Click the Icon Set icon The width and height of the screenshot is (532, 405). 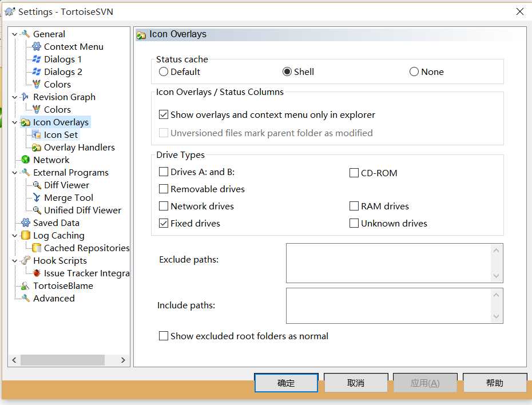pyautogui.click(x=37, y=134)
